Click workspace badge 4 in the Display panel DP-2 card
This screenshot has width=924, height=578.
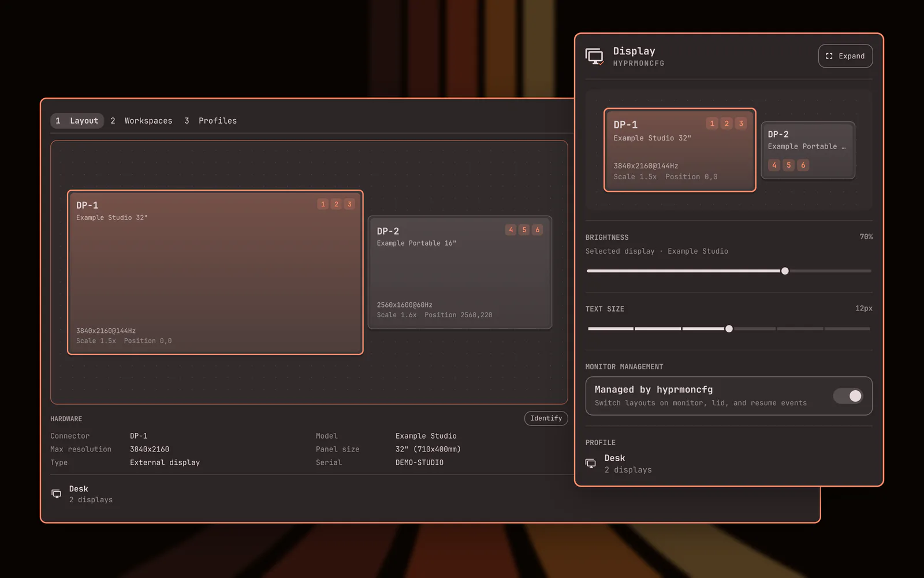(774, 165)
